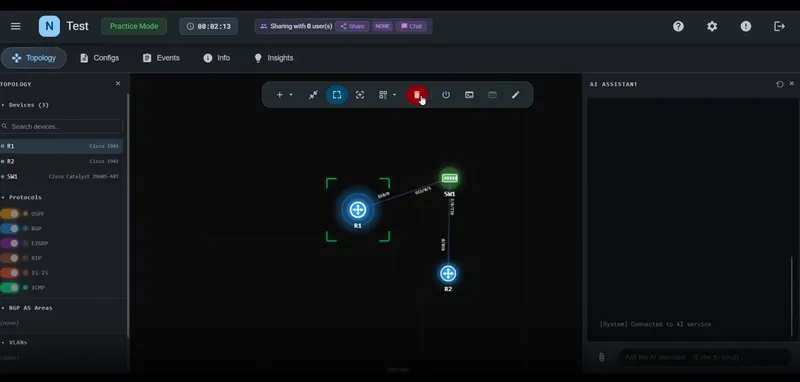This screenshot has height=382, width=800.
Task: Toggle the IS-IS protocol switch
Action: [x=10, y=273]
